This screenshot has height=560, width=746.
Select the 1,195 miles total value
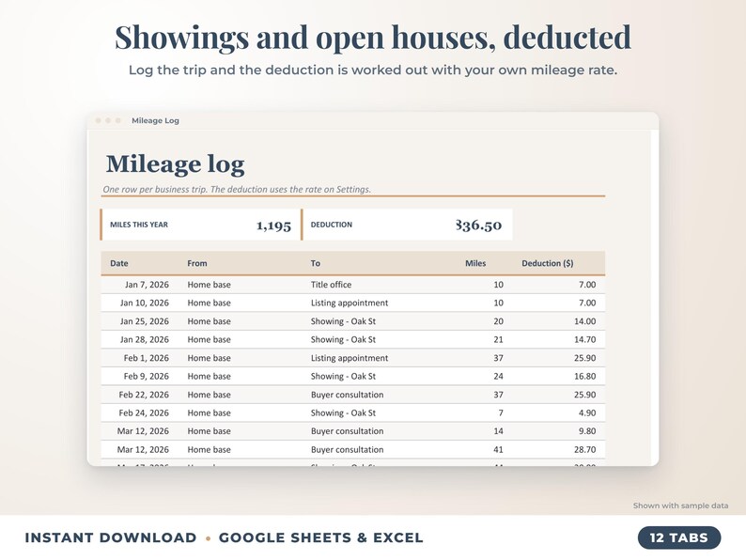[x=273, y=226]
